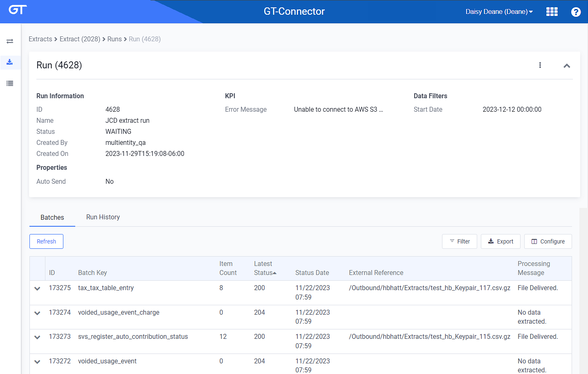Go to Extracts breadcrumb
588x374 pixels.
pyautogui.click(x=40, y=39)
